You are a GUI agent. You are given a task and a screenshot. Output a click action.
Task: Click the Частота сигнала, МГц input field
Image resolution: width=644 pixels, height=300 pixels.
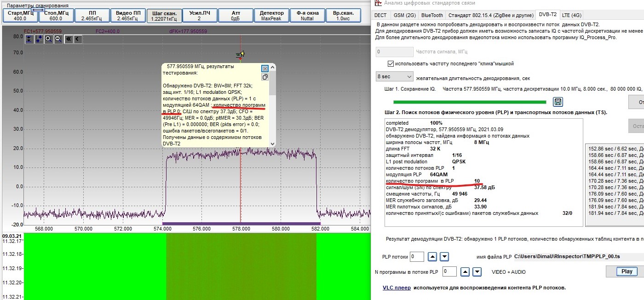pos(394,52)
